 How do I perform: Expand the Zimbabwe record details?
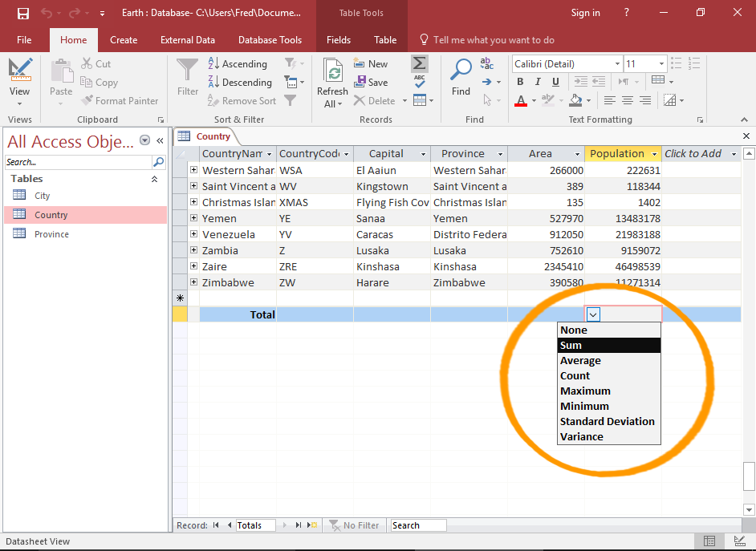pos(193,282)
